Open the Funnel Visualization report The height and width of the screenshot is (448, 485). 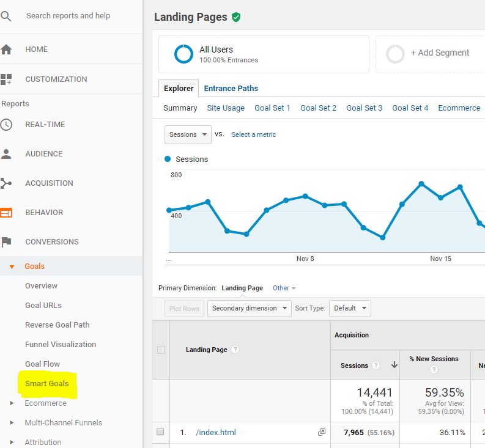pyautogui.click(x=61, y=345)
